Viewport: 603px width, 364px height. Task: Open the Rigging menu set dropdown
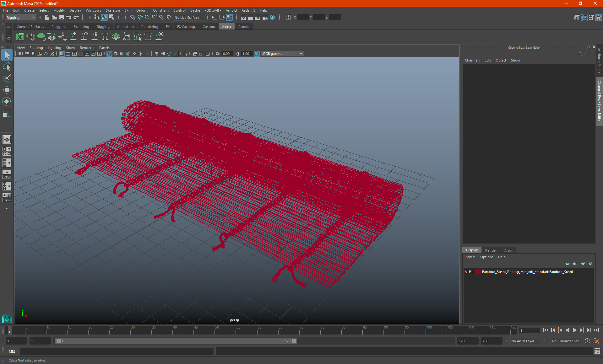coord(21,18)
